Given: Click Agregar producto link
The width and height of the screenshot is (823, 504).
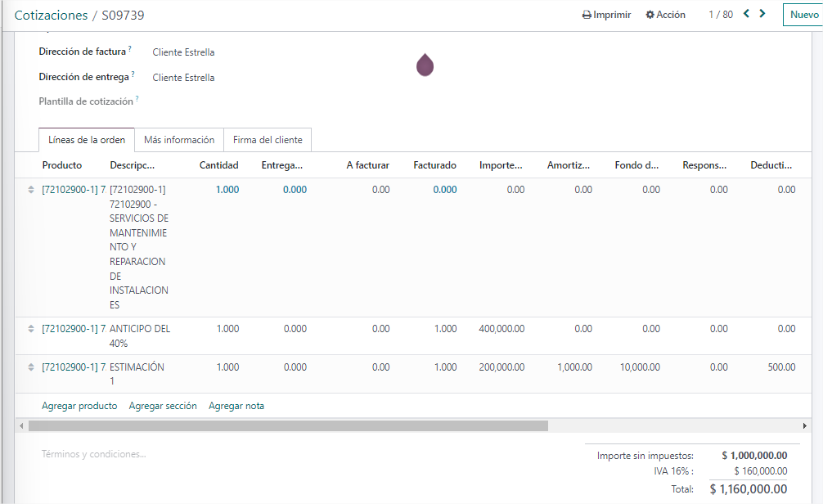Looking at the screenshot, I should [79, 406].
